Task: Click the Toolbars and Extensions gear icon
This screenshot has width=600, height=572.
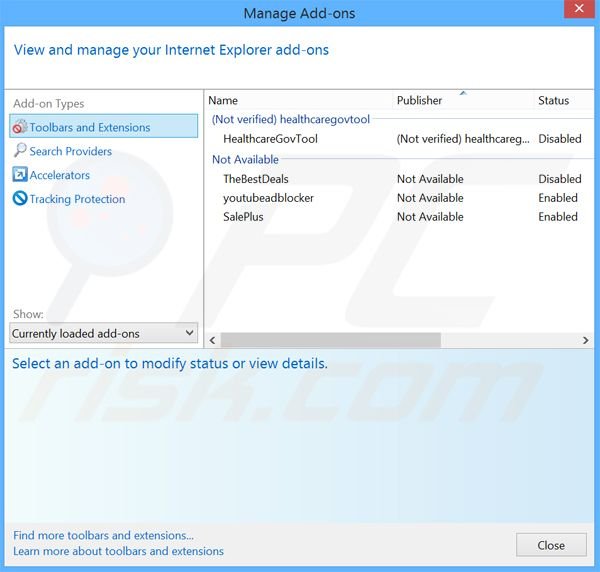Action: tap(20, 127)
